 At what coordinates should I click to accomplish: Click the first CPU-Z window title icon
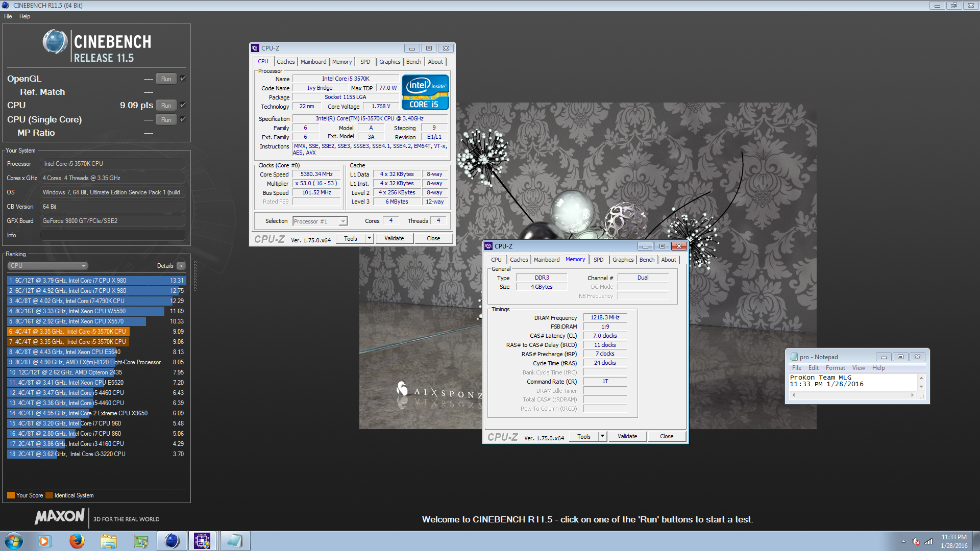coord(255,48)
